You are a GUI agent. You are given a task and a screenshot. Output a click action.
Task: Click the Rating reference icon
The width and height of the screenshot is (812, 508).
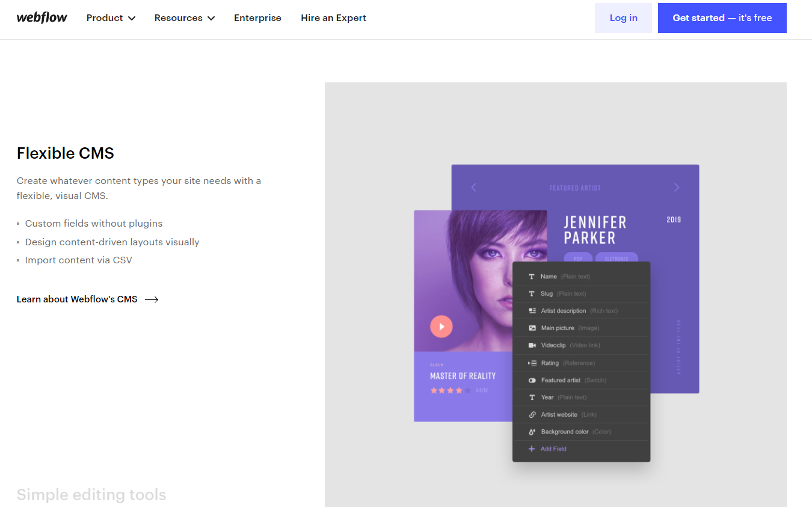[532, 363]
